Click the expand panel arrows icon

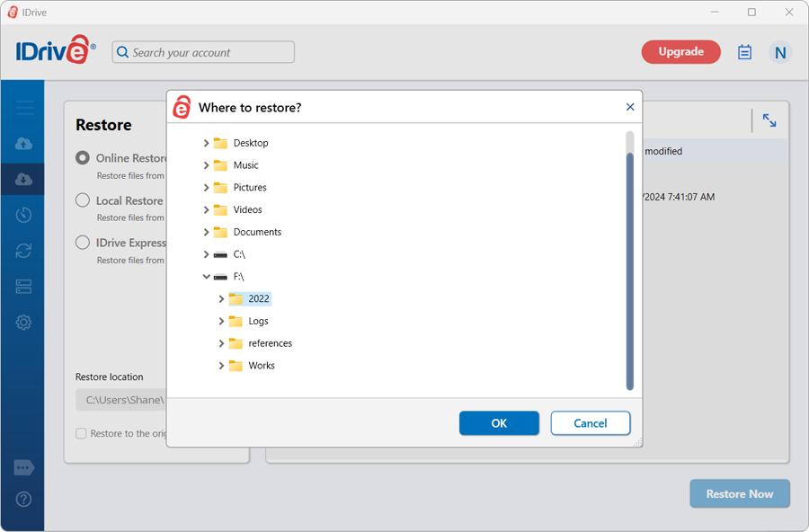click(x=769, y=120)
